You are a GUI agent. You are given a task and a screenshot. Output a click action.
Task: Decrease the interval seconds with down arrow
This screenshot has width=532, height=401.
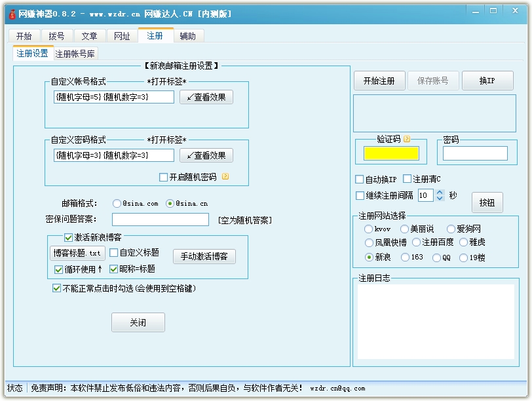[440, 198]
